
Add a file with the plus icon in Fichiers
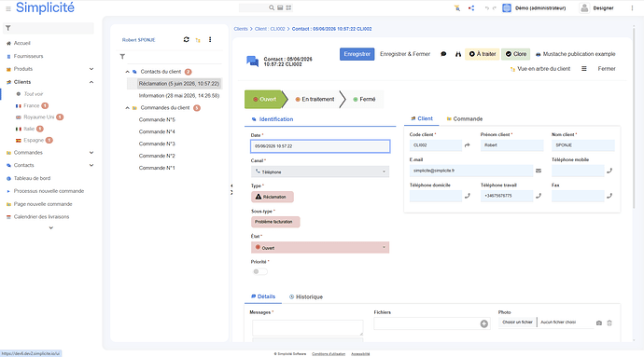(484, 323)
